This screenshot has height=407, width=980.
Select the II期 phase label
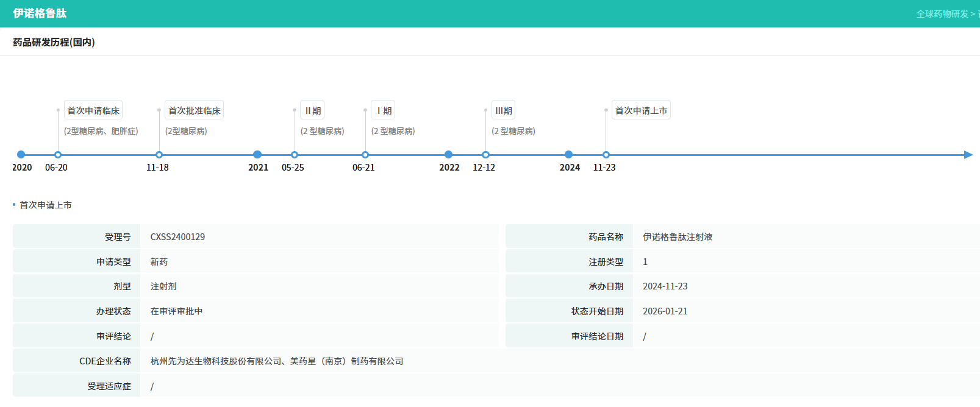tap(313, 110)
